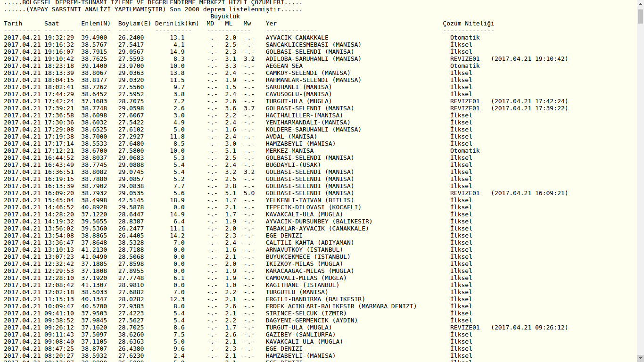This screenshot has height=362, width=644.
Task: Click location 'HACIHALILLER-(MANISA)'
Action: tap(304, 115)
